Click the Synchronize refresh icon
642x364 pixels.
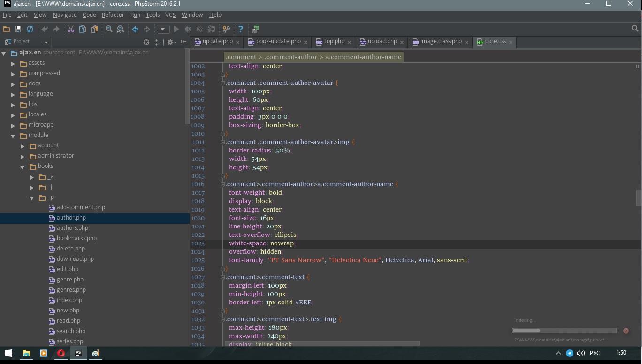30,29
